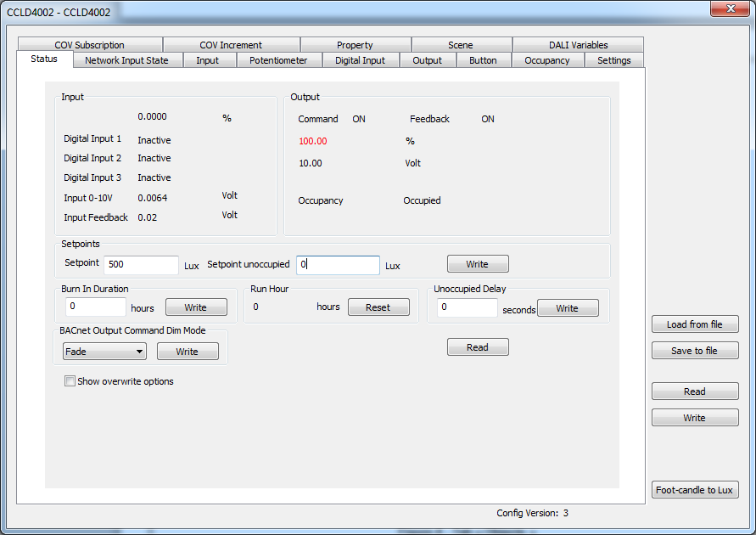Write the Setpoints values
The width and height of the screenshot is (756, 535).
point(478,264)
